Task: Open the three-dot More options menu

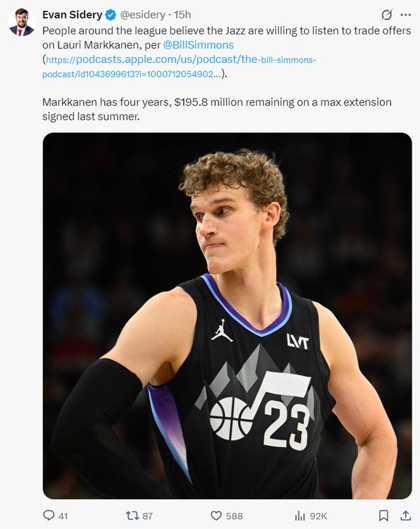Action: pos(405,15)
